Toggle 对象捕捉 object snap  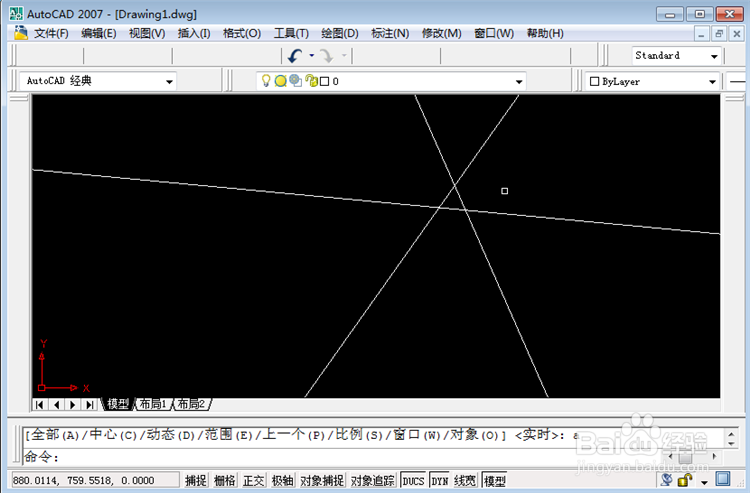click(x=322, y=481)
